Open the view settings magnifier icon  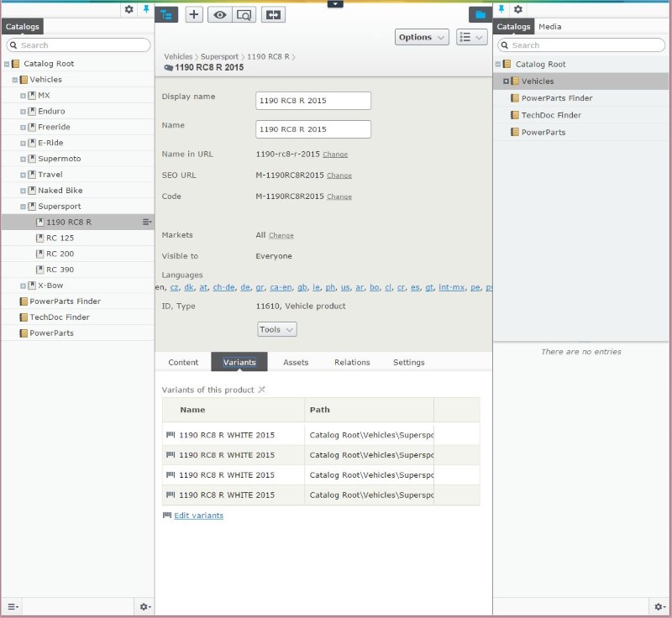click(244, 15)
